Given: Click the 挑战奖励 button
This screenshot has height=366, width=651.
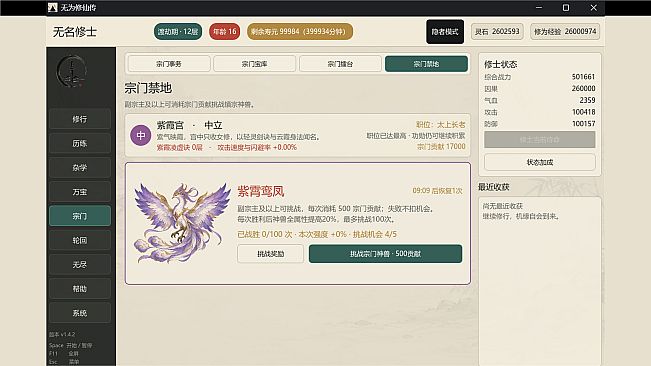Looking at the screenshot, I should coord(270,254).
